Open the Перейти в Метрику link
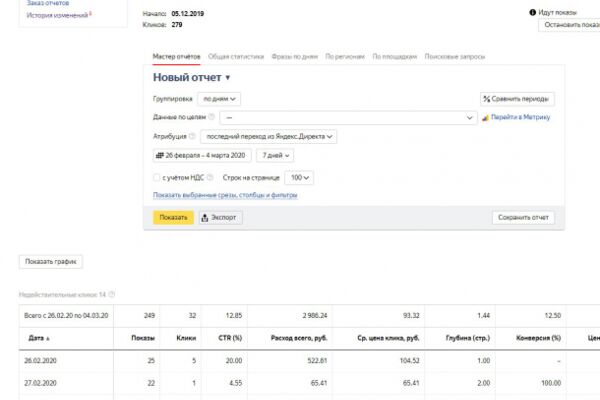 pos(520,117)
